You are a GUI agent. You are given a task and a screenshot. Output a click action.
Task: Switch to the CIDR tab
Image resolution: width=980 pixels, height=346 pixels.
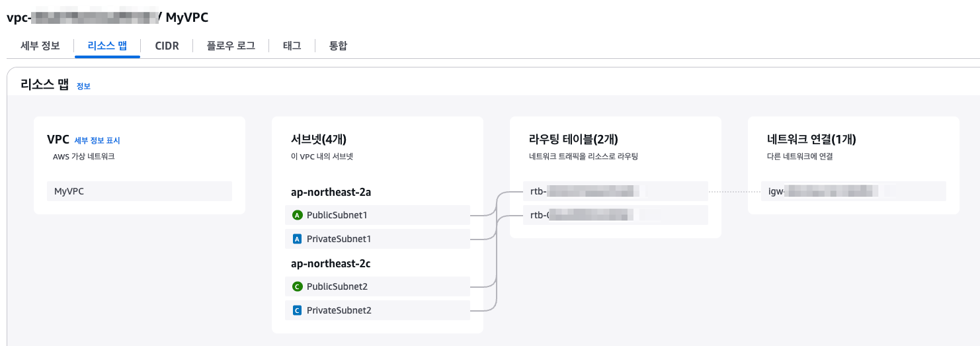click(x=167, y=46)
